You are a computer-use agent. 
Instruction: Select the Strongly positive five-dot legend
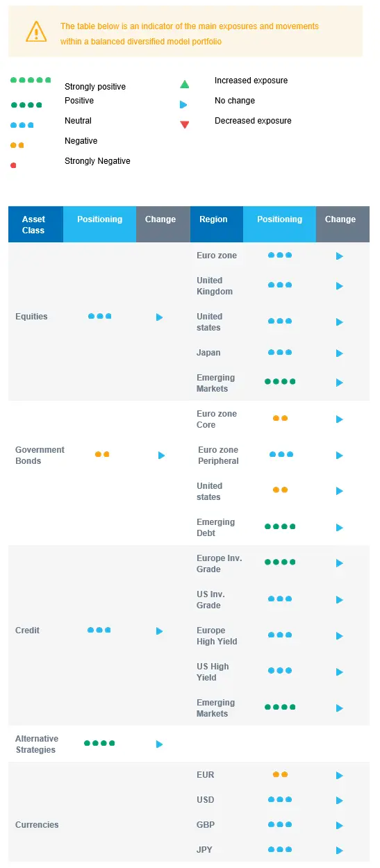31,81
